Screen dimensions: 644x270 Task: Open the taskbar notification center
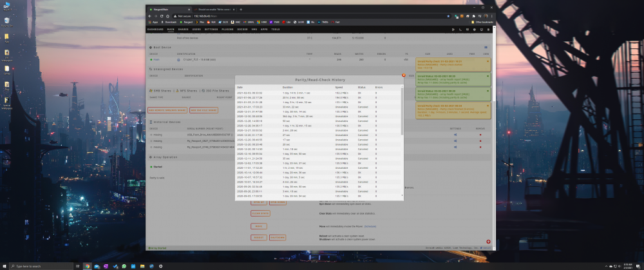click(639, 266)
